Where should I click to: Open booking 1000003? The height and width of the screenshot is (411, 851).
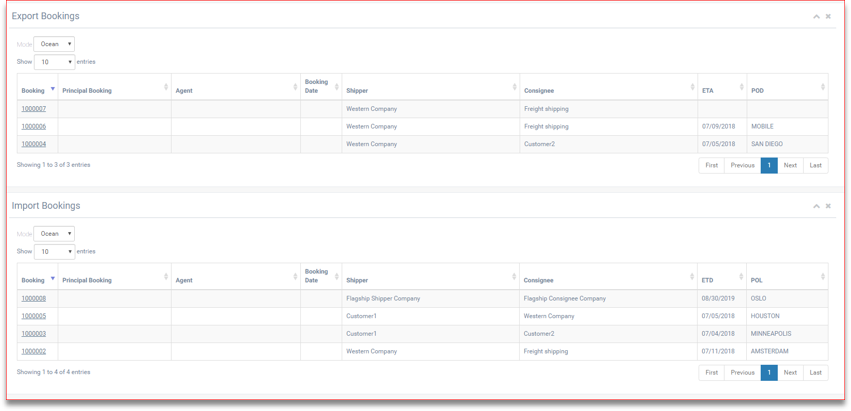[x=34, y=334]
